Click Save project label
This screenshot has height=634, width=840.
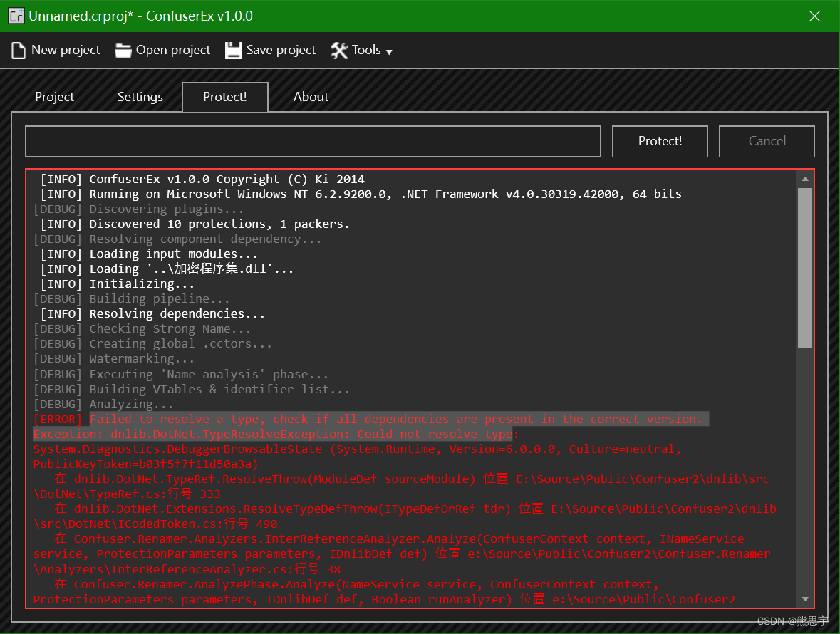pos(281,50)
